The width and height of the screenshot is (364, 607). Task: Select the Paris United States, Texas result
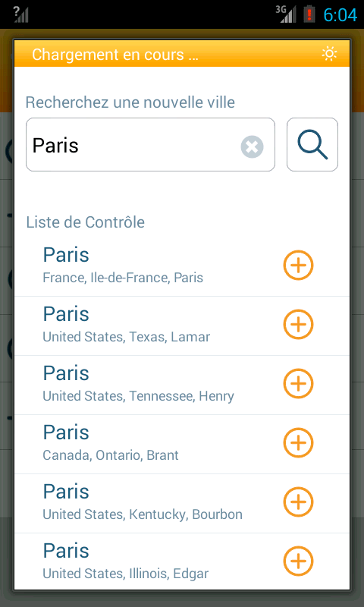[182, 326]
